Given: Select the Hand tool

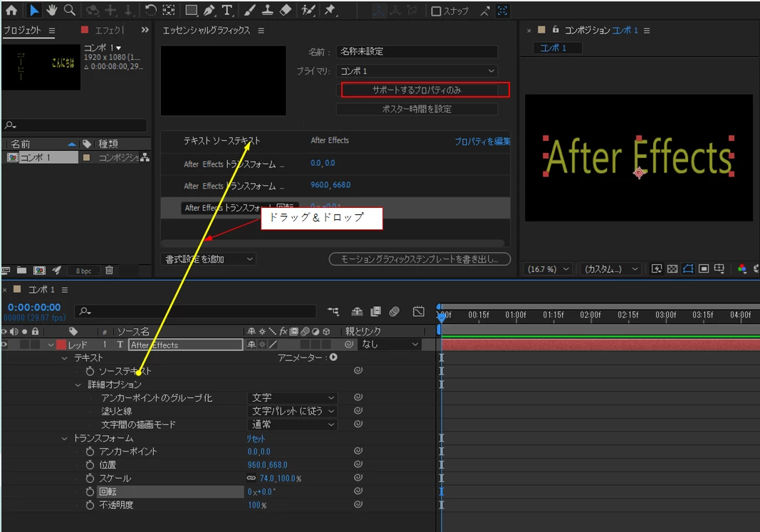Looking at the screenshot, I should tap(52, 10).
